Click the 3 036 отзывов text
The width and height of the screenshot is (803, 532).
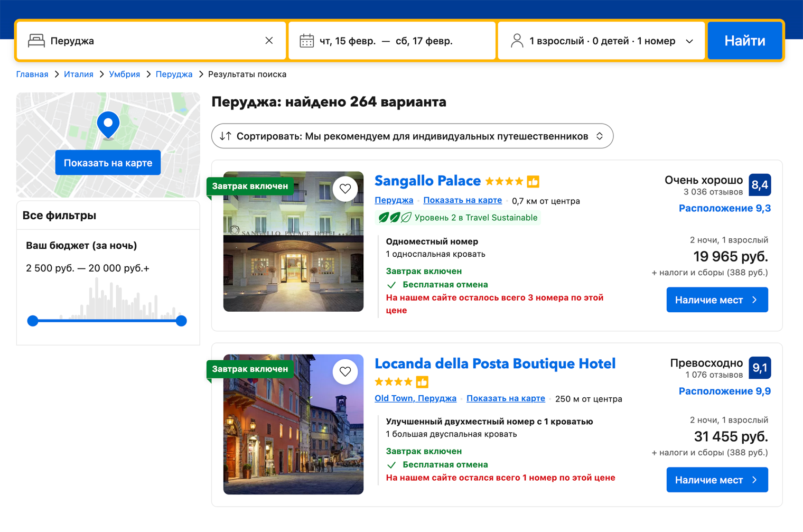[x=713, y=192]
